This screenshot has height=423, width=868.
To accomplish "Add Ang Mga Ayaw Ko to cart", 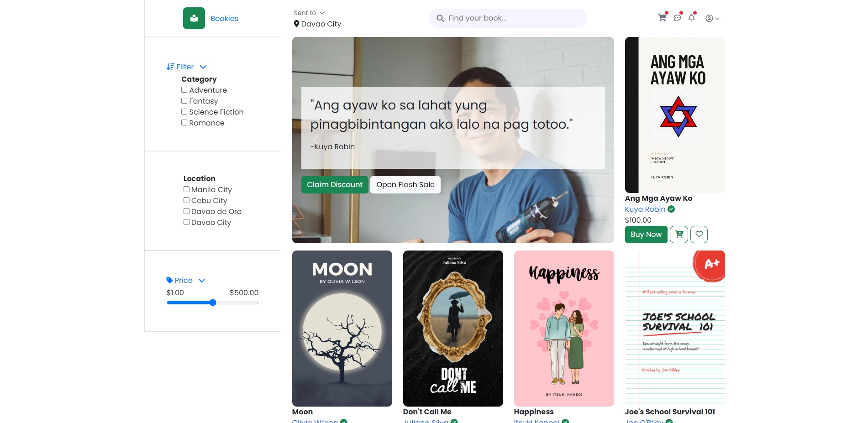I will tap(679, 234).
